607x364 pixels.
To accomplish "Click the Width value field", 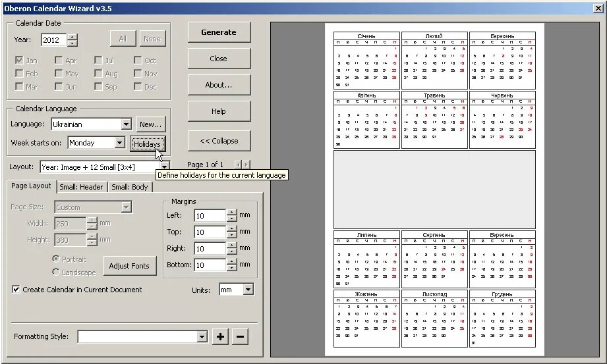I will [71, 223].
